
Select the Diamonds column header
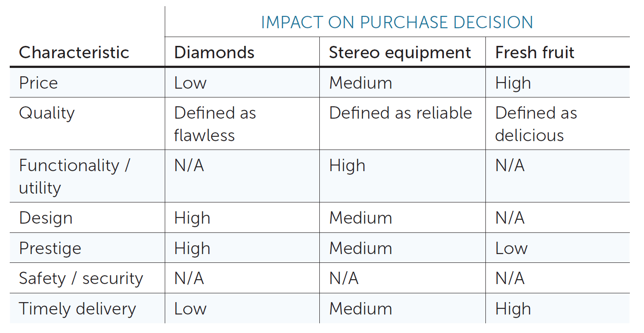tap(214, 52)
